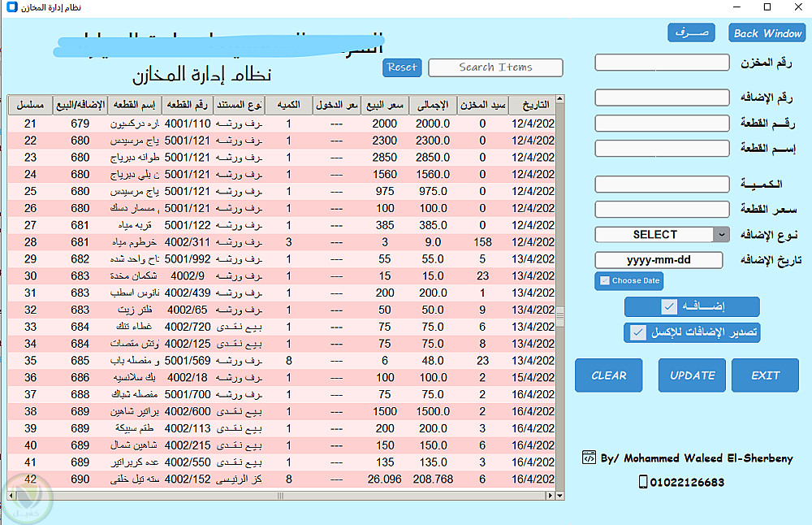Sort by the سعر البيع column header

click(x=385, y=105)
